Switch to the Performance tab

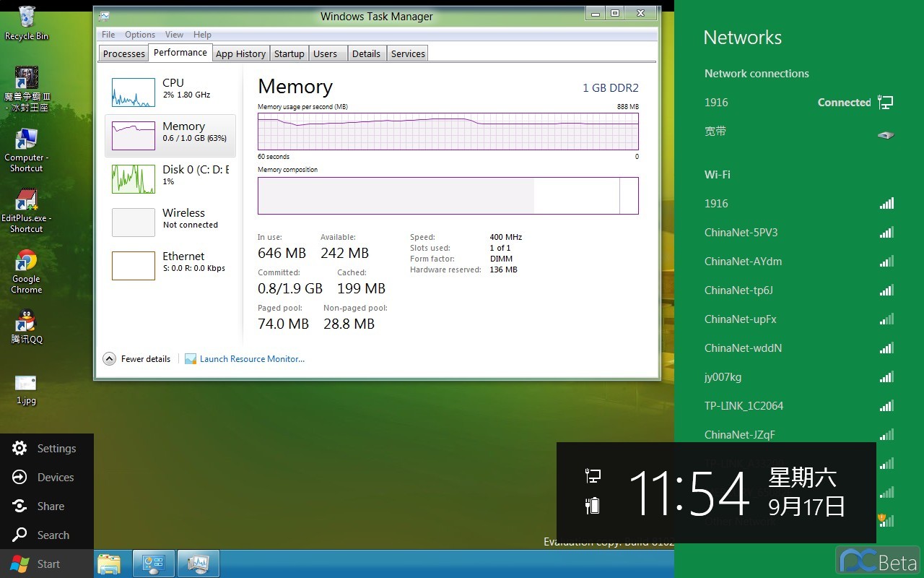(180, 52)
